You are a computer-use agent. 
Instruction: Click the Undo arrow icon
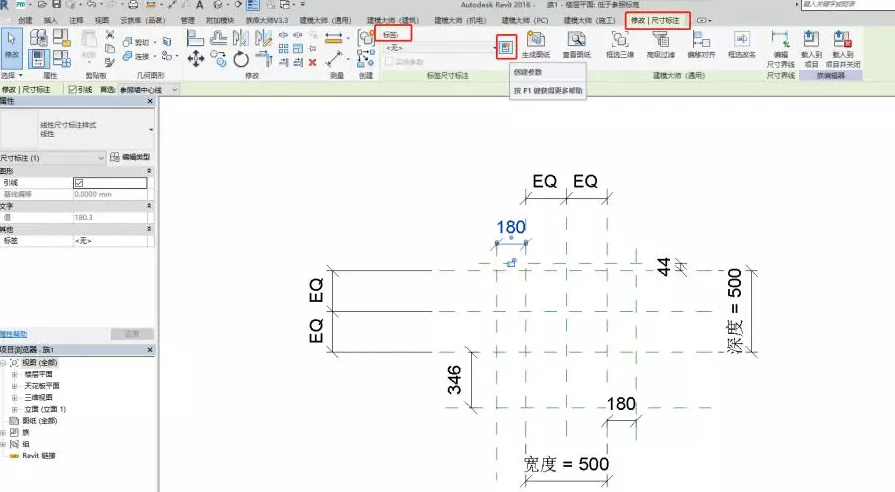tap(91, 5)
